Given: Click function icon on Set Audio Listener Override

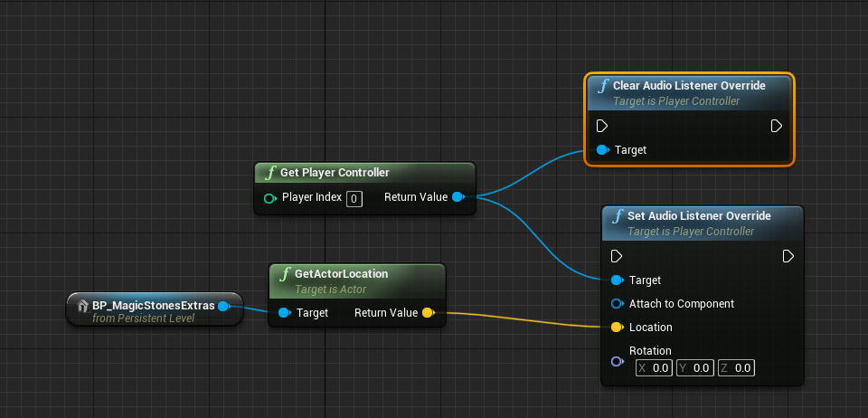Looking at the screenshot, I should [x=618, y=216].
